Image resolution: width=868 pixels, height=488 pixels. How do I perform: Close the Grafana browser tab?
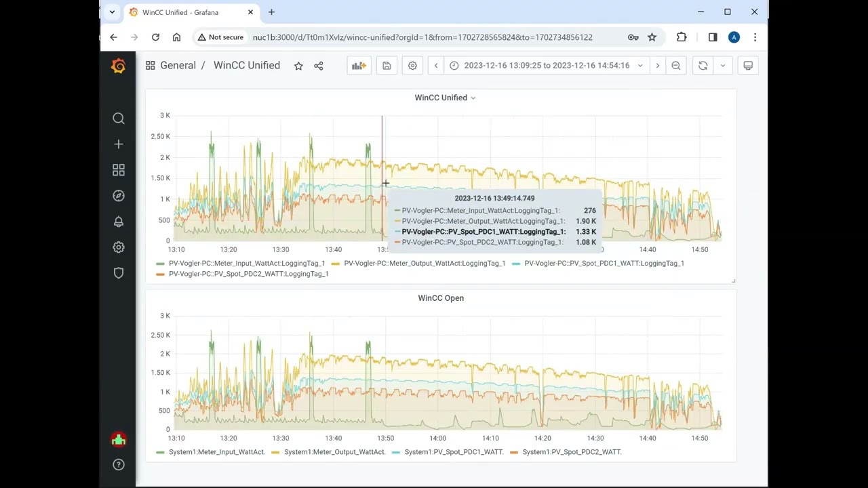[x=250, y=12]
